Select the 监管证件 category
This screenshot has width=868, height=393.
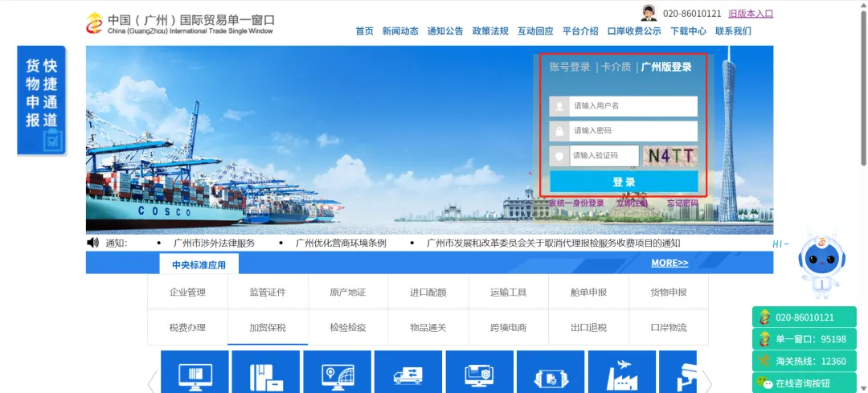[x=268, y=293]
